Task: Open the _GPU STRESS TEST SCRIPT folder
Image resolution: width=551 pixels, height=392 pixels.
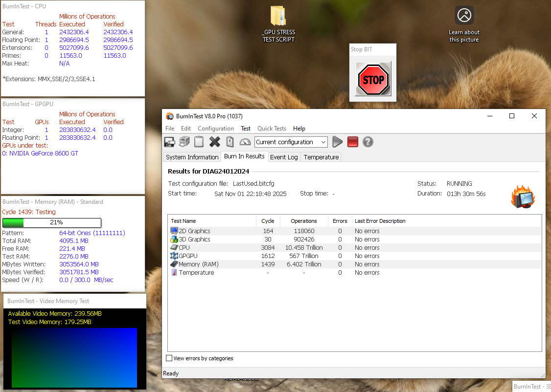Action: point(278,17)
